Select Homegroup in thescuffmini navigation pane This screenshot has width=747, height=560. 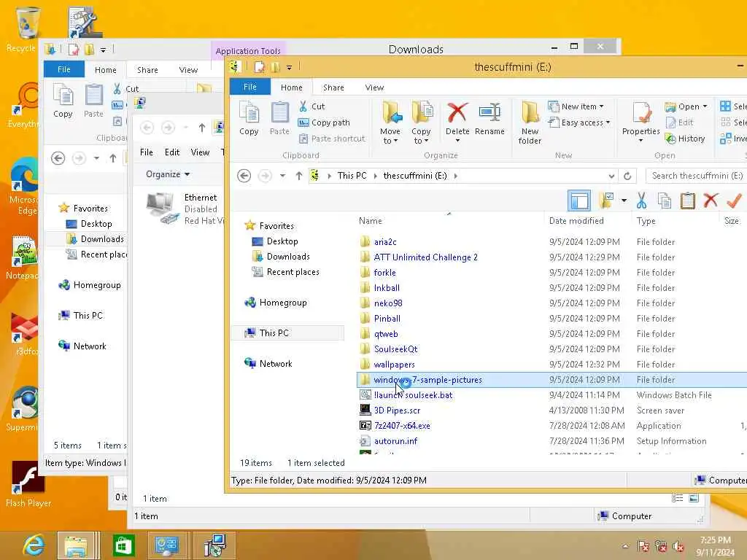pos(282,303)
